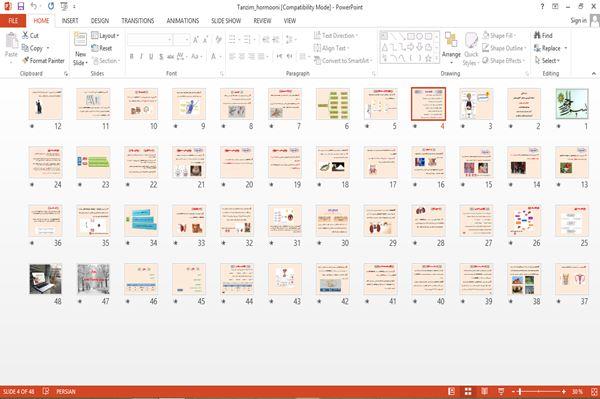Toggle Italic formatting
Image resolution: width=600 pixels, height=399 pixels.
141,57
